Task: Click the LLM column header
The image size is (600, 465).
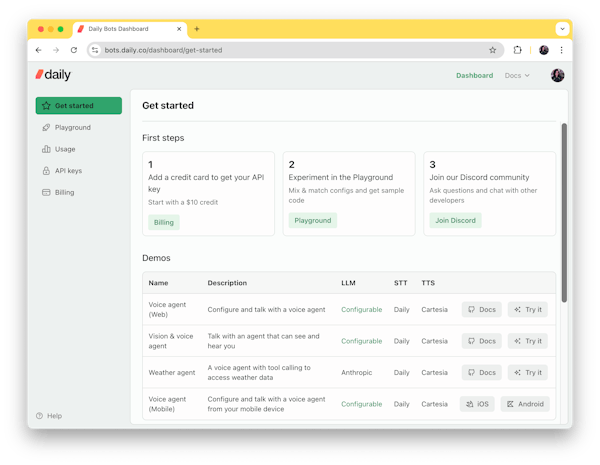Action: (x=348, y=283)
